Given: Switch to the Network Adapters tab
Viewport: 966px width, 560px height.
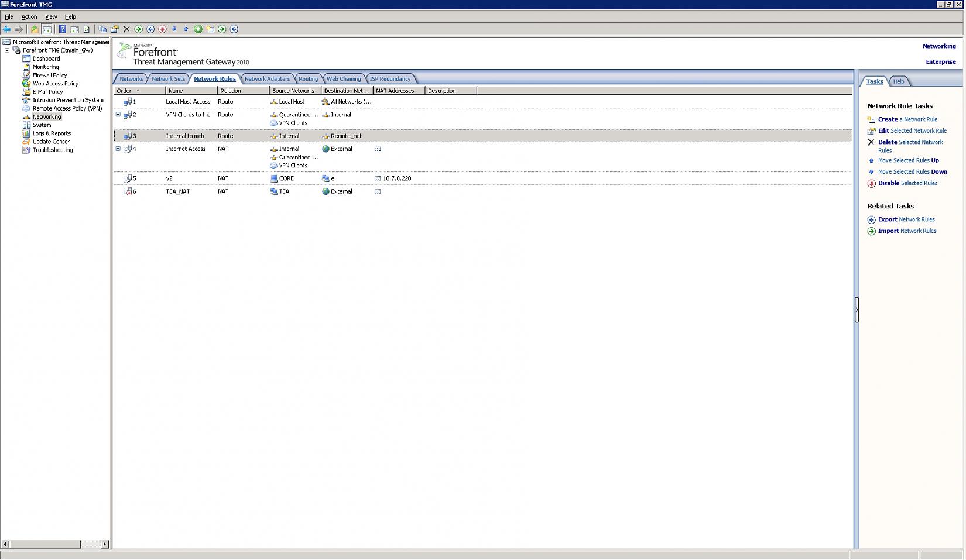Looking at the screenshot, I should 267,79.
